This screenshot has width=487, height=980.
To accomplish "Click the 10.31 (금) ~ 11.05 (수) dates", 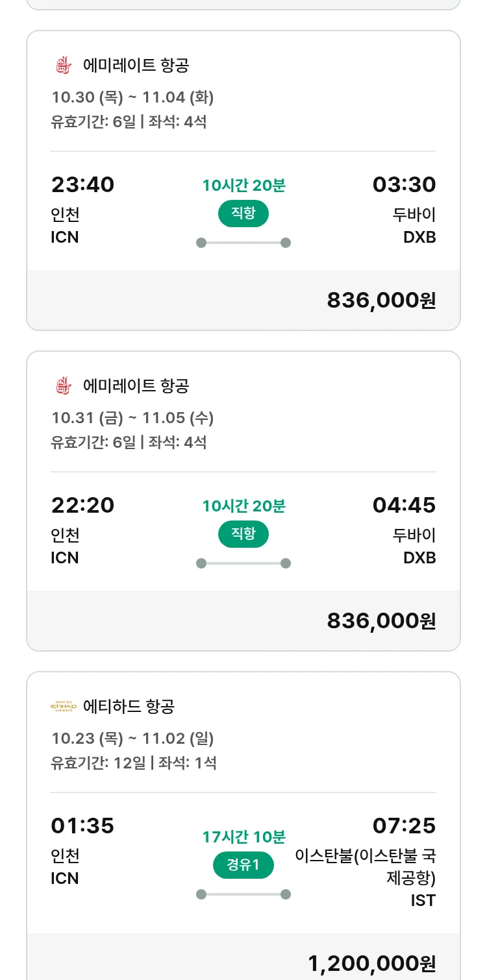I will coord(132,418).
